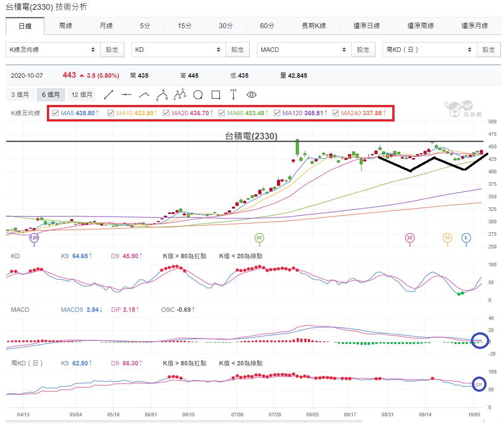Click the OSC -0.69 value

point(178,310)
